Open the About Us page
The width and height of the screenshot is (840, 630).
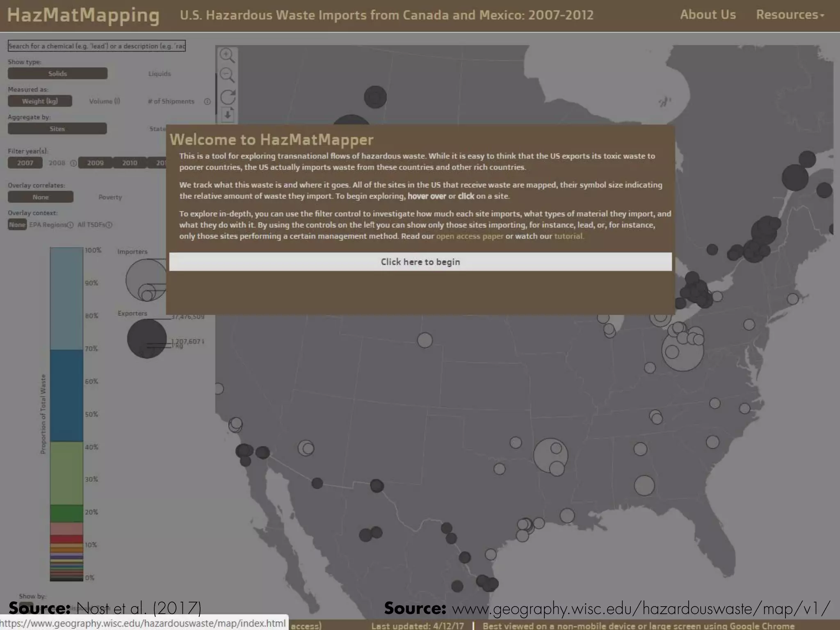tap(708, 15)
